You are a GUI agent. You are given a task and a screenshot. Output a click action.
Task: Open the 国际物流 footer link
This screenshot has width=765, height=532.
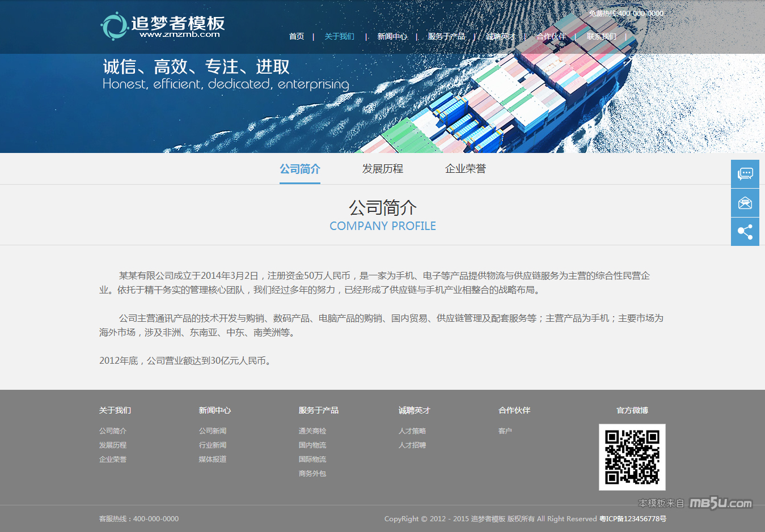[x=312, y=459]
